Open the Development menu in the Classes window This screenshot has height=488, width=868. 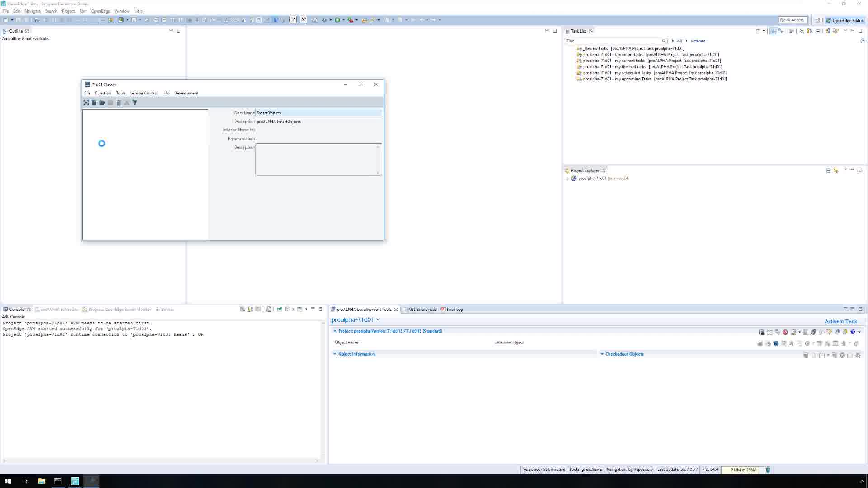(186, 93)
